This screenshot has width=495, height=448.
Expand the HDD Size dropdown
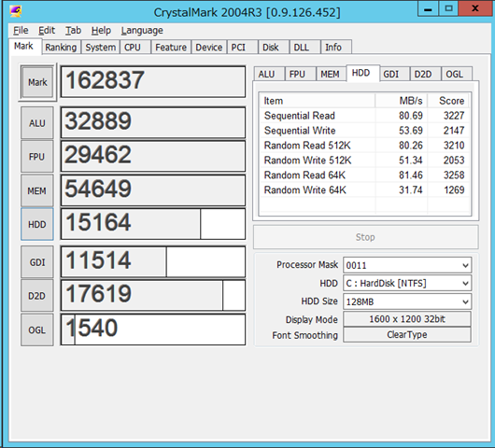click(x=407, y=301)
